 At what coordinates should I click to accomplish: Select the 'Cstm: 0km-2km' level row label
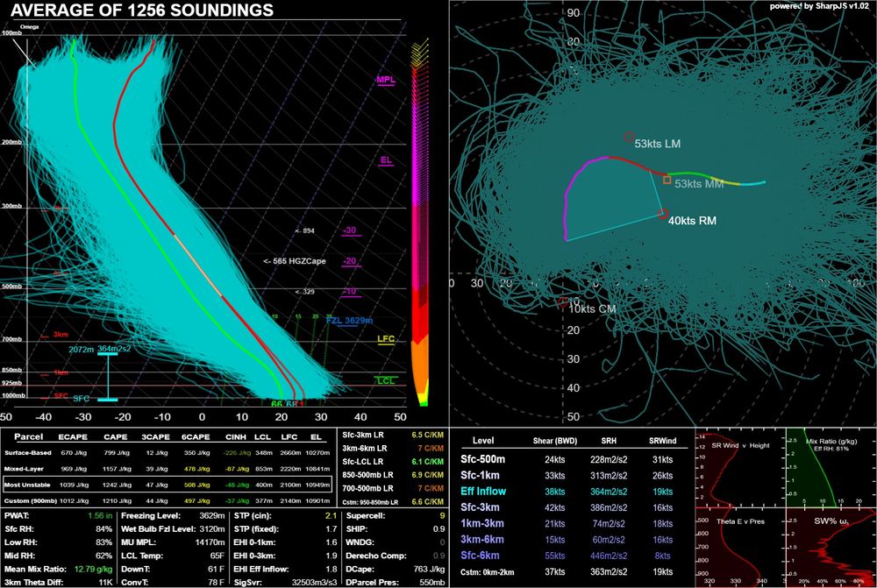point(487,572)
